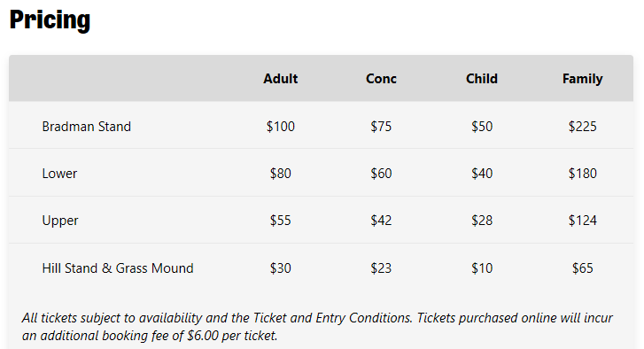Click the $30 Hill Stand adult price
Screen dimensions: 644x349
[x=281, y=268]
